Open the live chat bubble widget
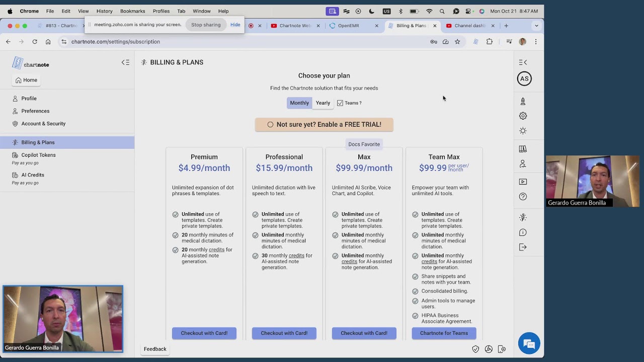This screenshot has width=644, height=362. 528,344
